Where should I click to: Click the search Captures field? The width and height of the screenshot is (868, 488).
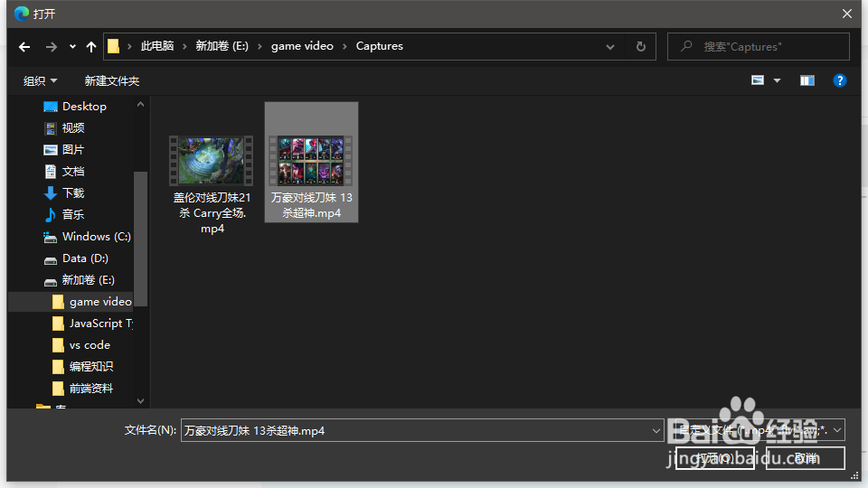tap(758, 46)
